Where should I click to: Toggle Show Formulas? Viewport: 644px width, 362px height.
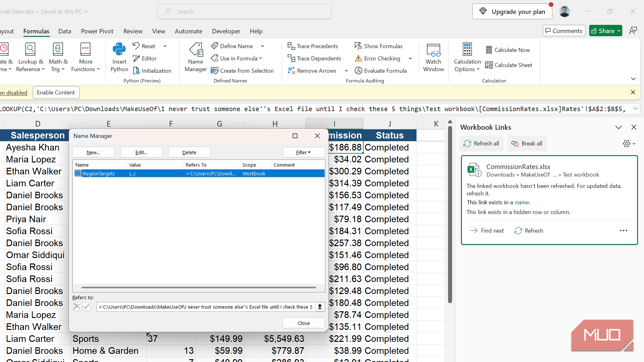[379, 46]
